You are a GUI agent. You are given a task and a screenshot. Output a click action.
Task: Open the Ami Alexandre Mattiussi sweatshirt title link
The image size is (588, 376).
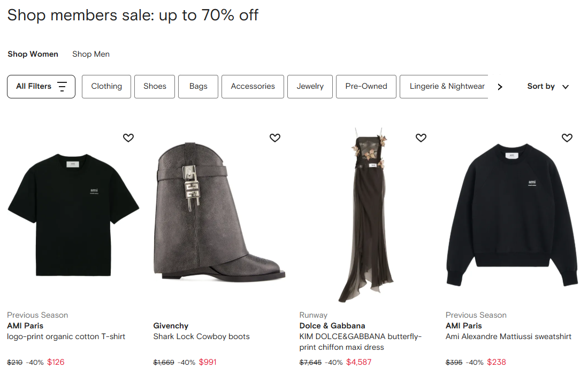(x=508, y=336)
